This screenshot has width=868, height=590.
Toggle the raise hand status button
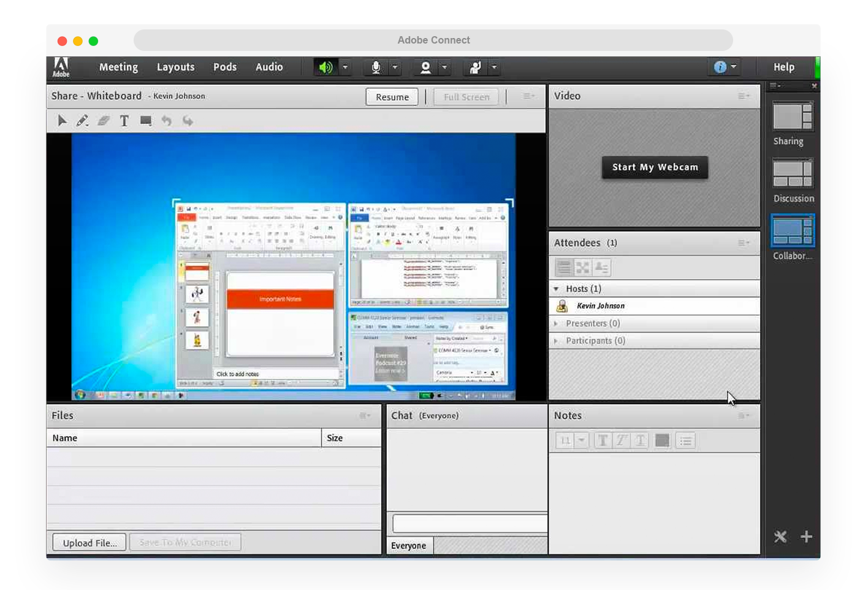(x=475, y=67)
